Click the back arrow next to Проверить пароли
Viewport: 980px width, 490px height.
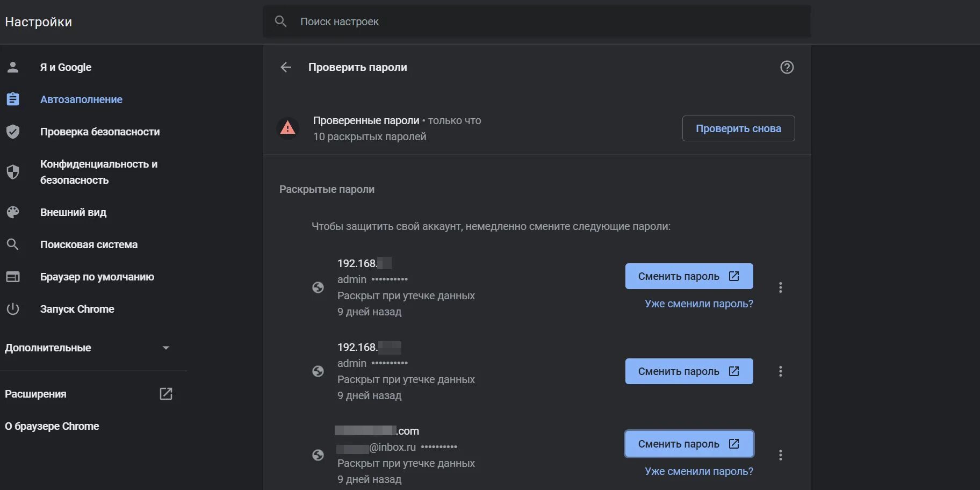[286, 67]
